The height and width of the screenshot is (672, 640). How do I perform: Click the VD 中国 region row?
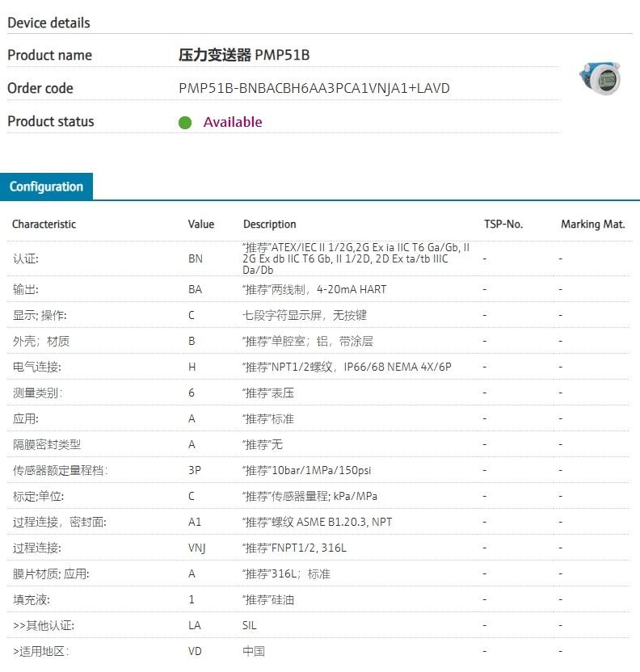pyautogui.click(x=318, y=652)
